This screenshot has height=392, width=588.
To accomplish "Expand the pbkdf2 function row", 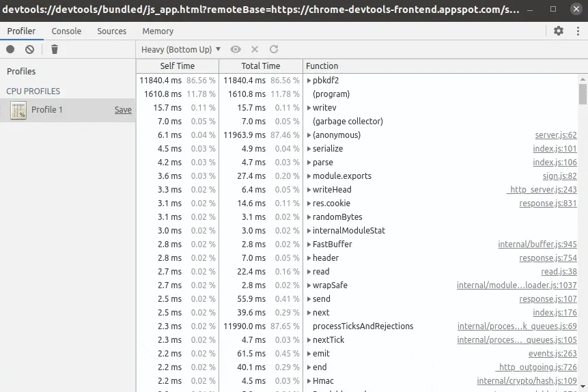I will pyautogui.click(x=309, y=81).
